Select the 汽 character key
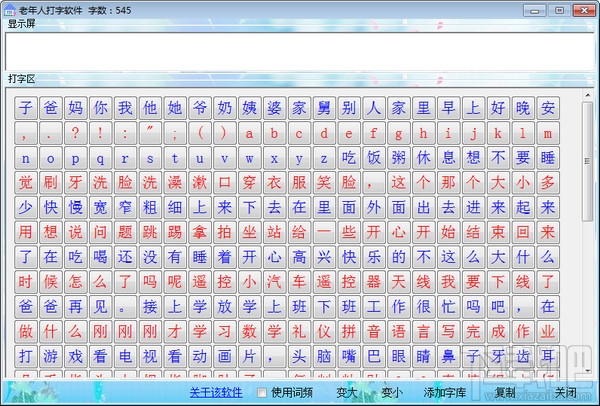Screen dimensions: 600x406 [x=274, y=282]
